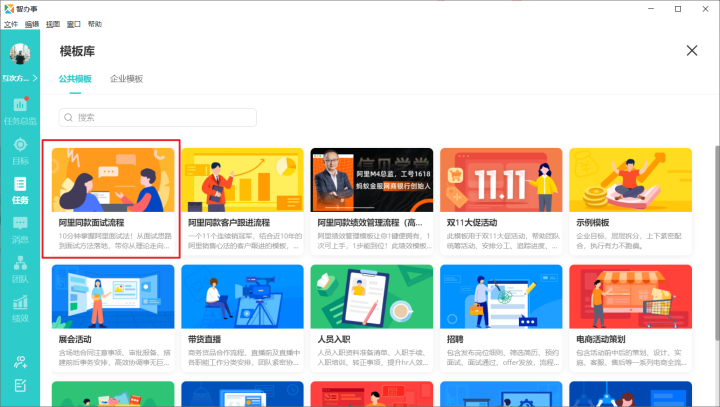
Task: Open the 电商活动策划 template thumbnail
Action: (630, 296)
